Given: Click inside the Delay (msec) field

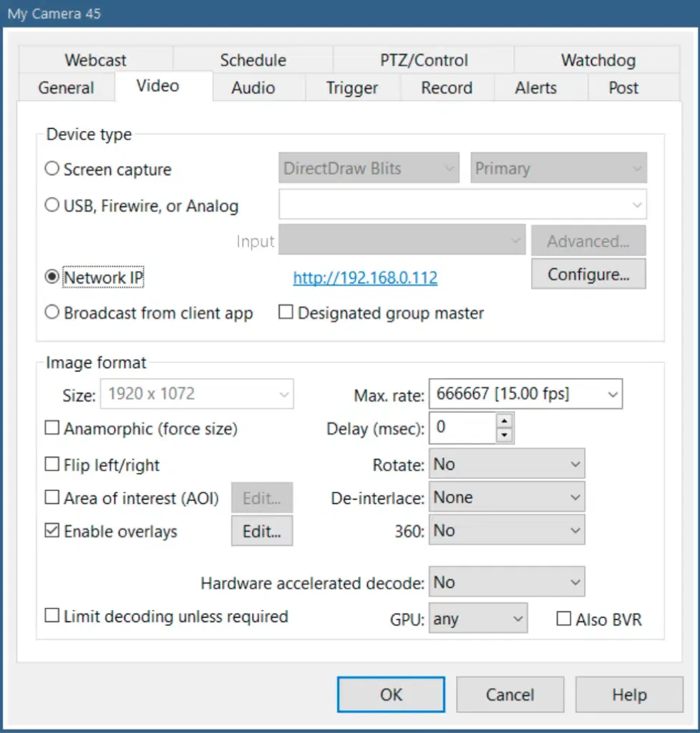Looking at the screenshot, I should (463, 428).
